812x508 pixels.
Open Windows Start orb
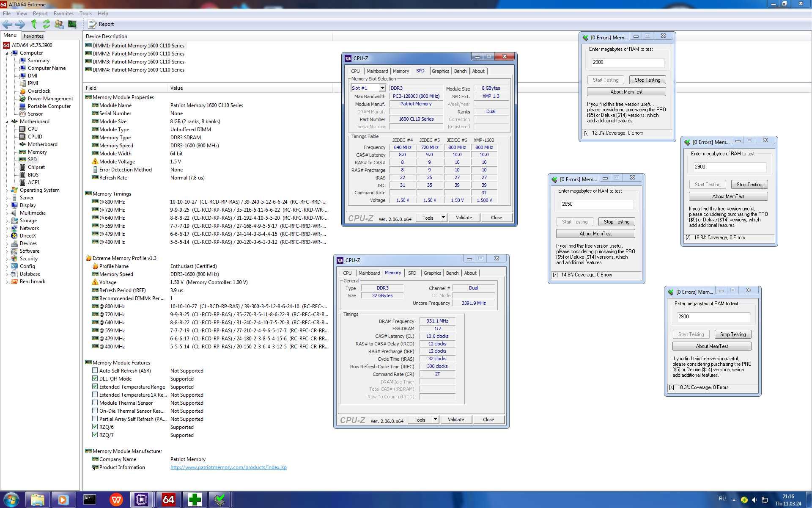tap(11, 500)
